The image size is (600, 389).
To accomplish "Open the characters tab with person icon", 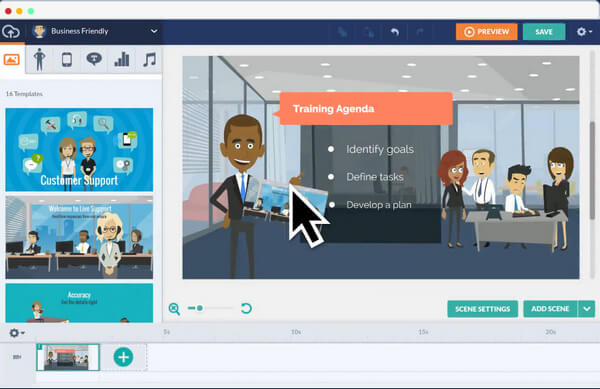I will point(39,60).
